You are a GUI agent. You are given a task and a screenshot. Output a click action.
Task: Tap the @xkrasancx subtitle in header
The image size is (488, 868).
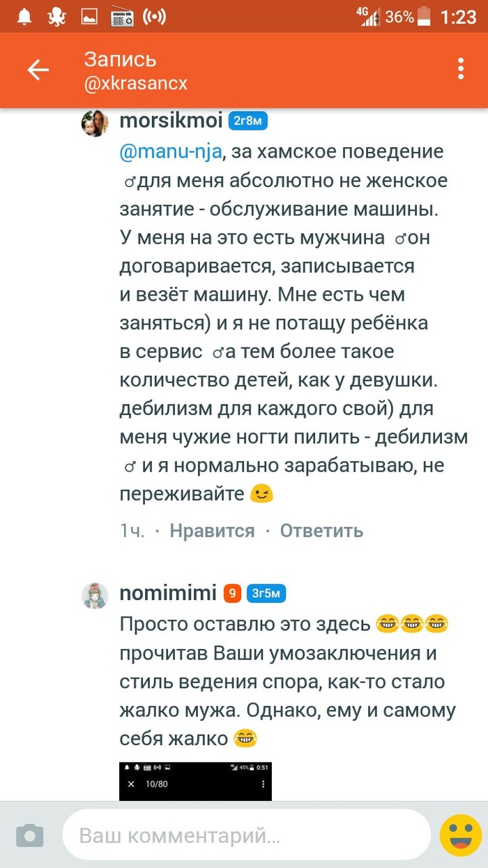tap(135, 84)
